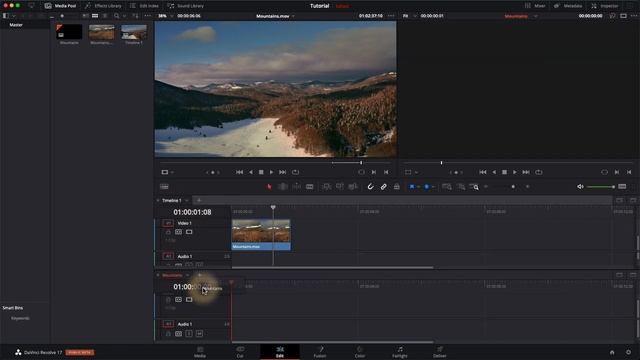Go to last frame in timeline viewer
Screen dimensions: 640x360
526,172
